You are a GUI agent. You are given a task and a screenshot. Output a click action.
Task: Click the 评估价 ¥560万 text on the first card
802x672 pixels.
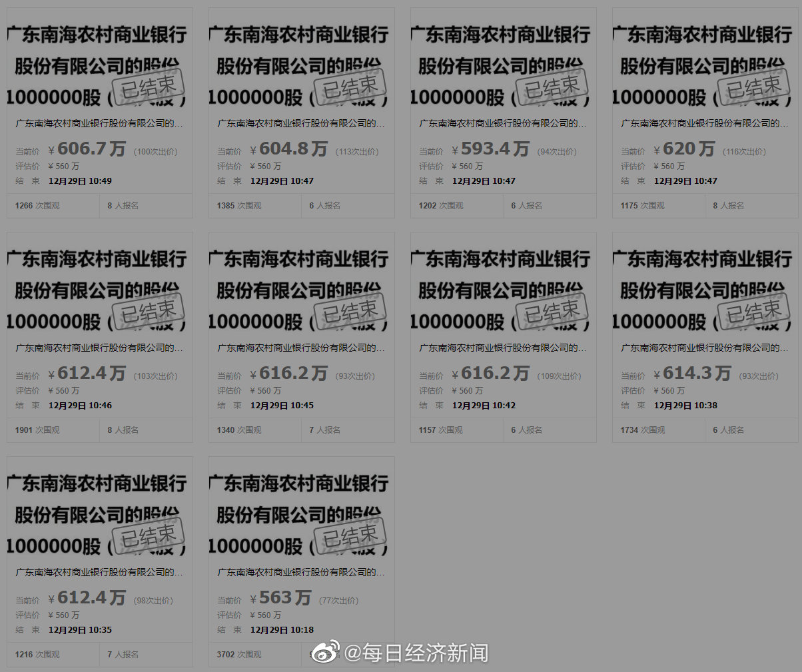click(x=48, y=166)
